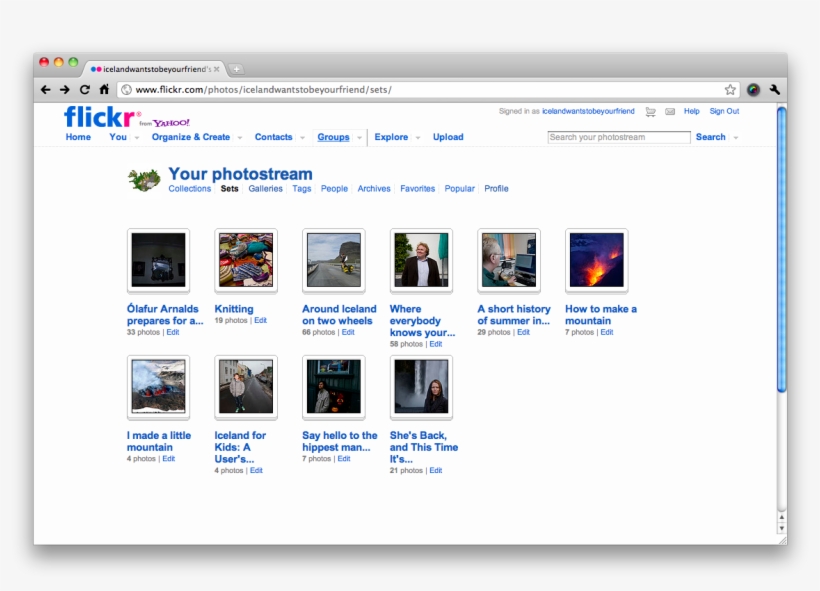820x591 pixels.
Task: Check Flickr mail via envelope icon
Action: 669,111
